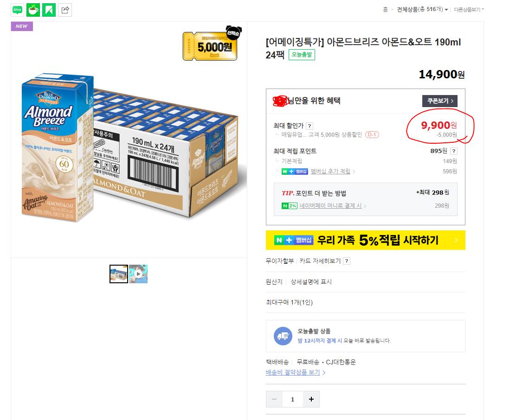This screenshot has height=420, width=529.
Task: Play the product video thumbnail
Action: click(x=138, y=274)
